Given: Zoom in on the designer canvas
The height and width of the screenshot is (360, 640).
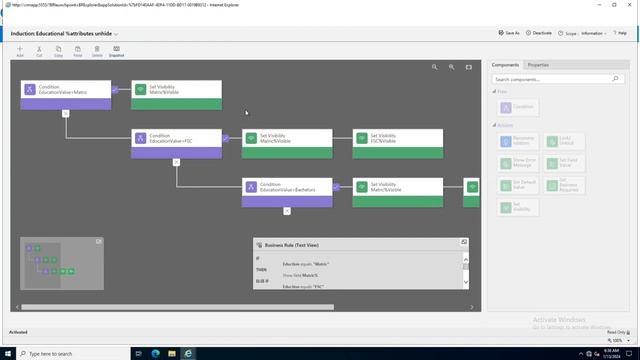Looking at the screenshot, I should click(x=451, y=67).
